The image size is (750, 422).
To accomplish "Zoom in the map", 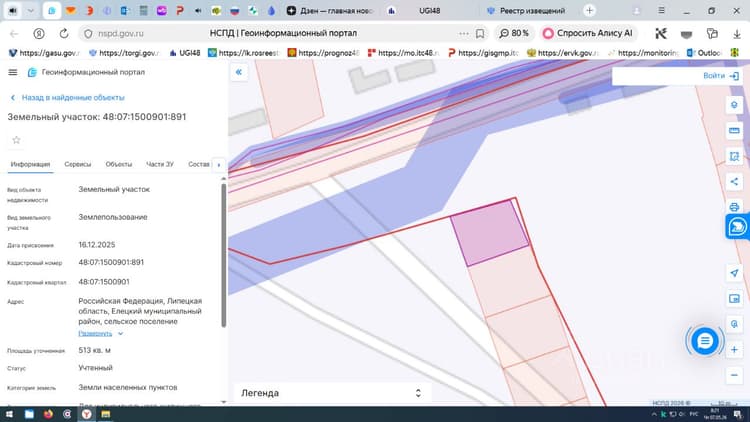I will (x=734, y=350).
